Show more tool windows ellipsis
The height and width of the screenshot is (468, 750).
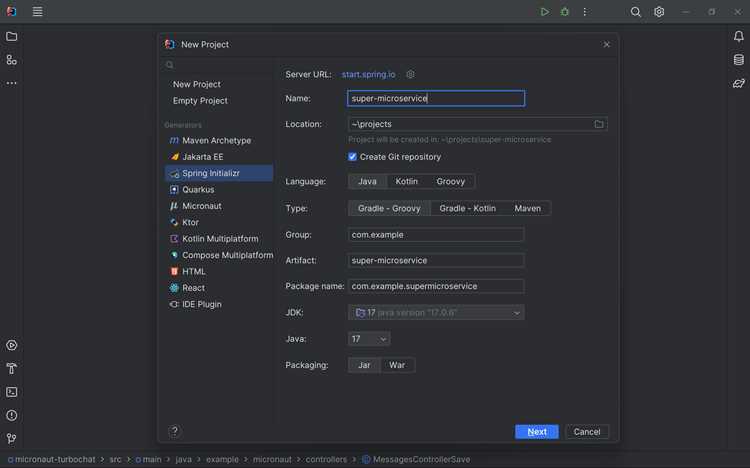(11, 83)
